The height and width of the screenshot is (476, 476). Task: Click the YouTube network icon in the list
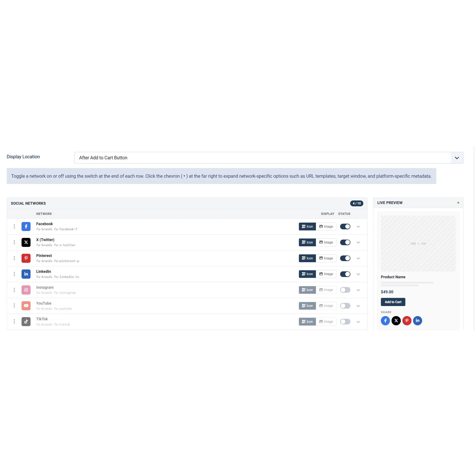26,306
